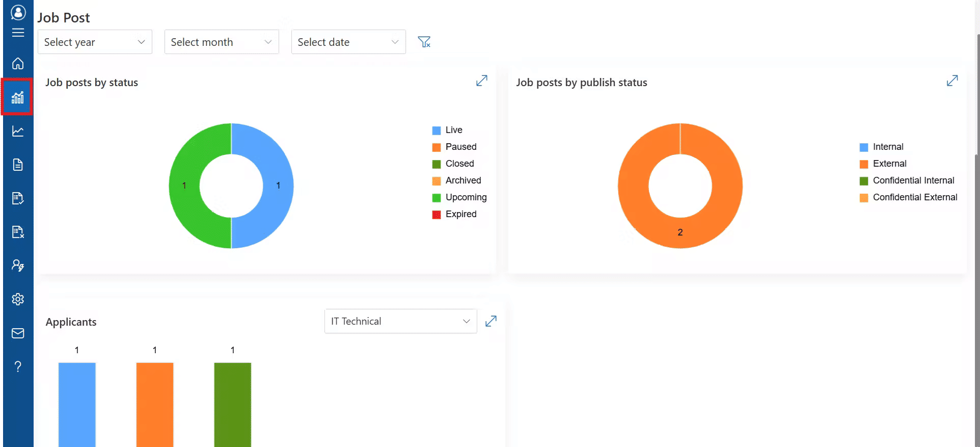Click the Expired red legend swatch
980x447 pixels.
click(x=437, y=215)
